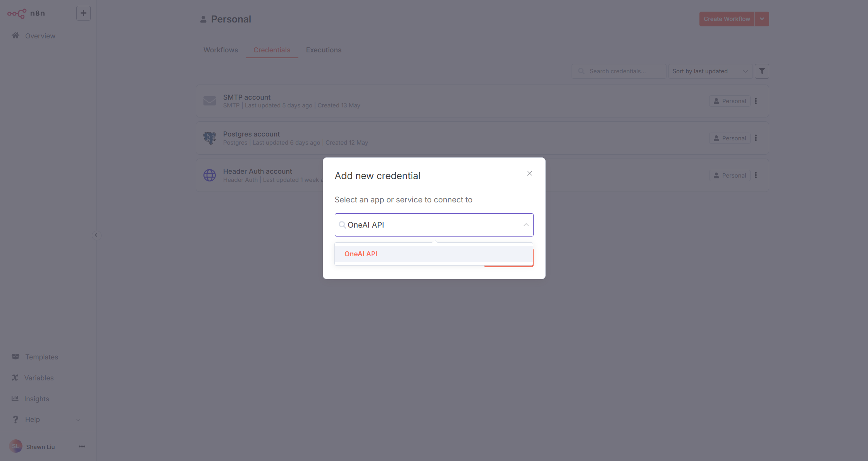Switch to the Executions tab
The width and height of the screenshot is (868, 461).
tap(324, 50)
